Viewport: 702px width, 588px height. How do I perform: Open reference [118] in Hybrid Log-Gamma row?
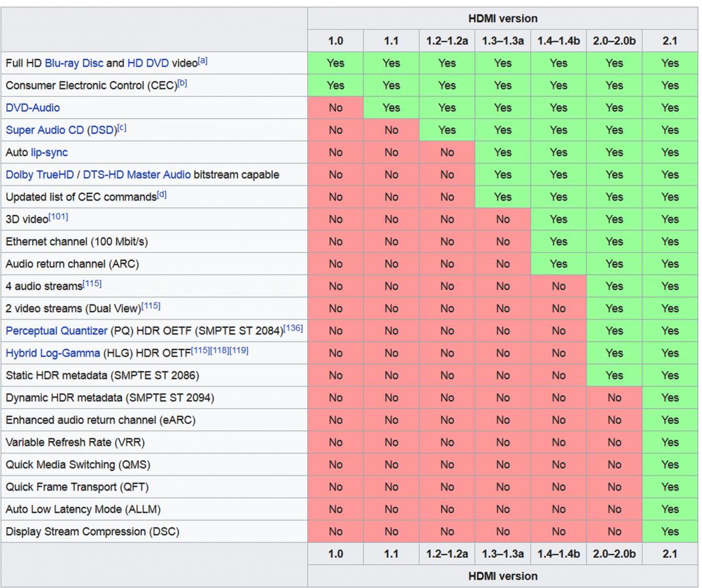click(x=220, y=351)
